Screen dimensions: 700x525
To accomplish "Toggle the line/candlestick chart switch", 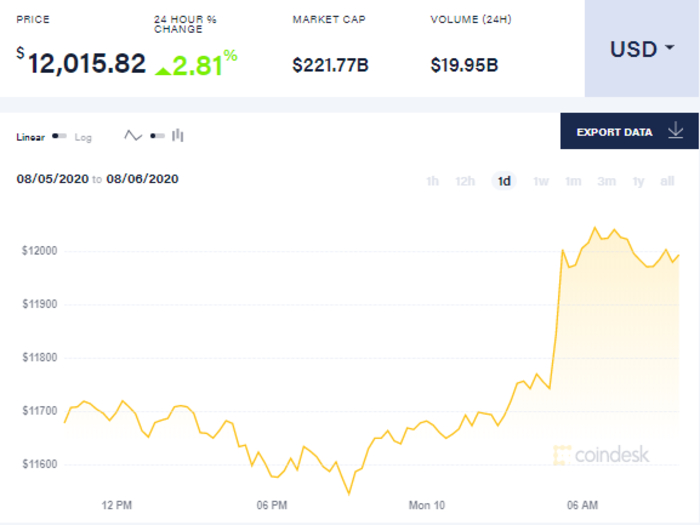I will (x=156, y=136).
